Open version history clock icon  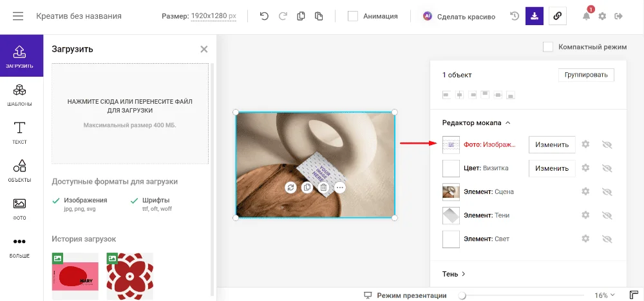(515, 16)
